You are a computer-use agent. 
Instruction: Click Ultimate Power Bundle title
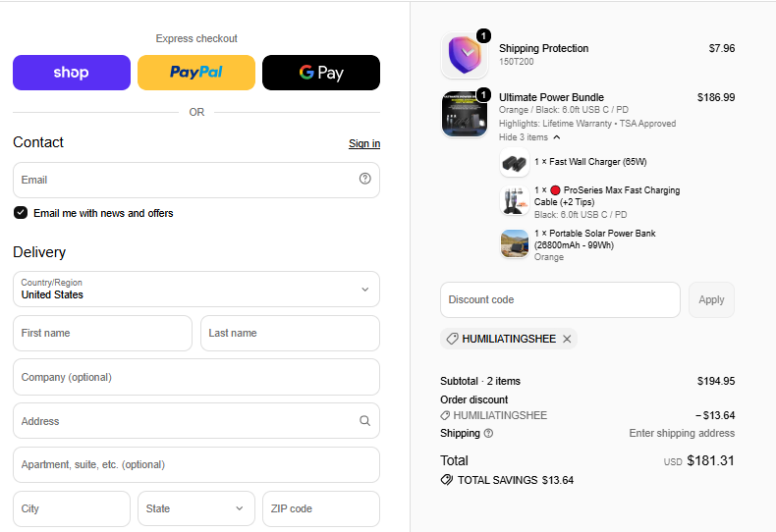551,97
